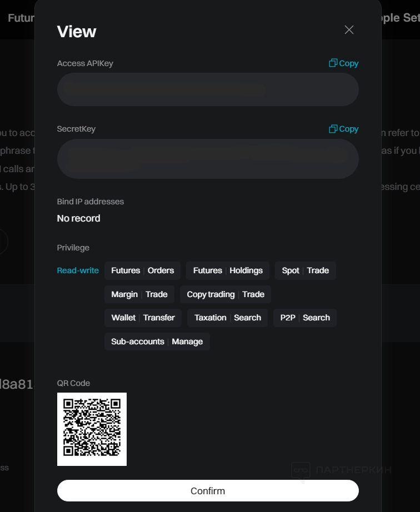Copy the SecretKey value
420x512 pixels.
click(x=343, y=129)
